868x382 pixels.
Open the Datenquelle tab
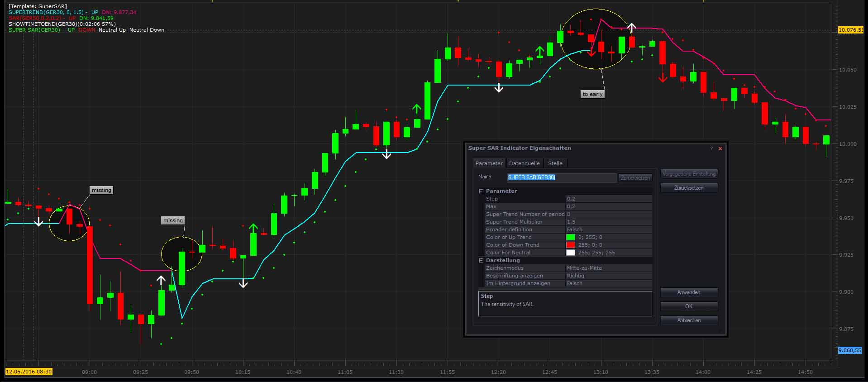tap(524, 163)
